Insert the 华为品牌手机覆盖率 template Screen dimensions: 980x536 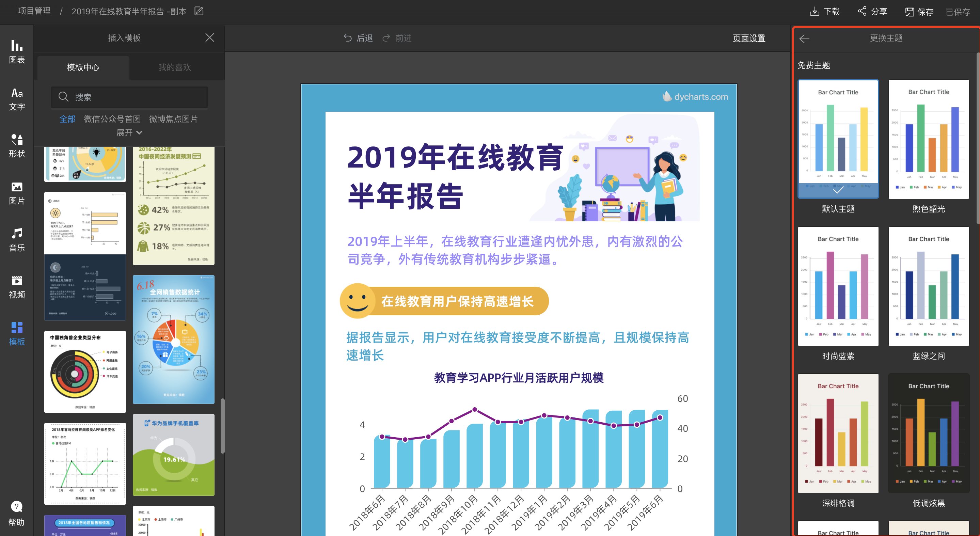173,455
